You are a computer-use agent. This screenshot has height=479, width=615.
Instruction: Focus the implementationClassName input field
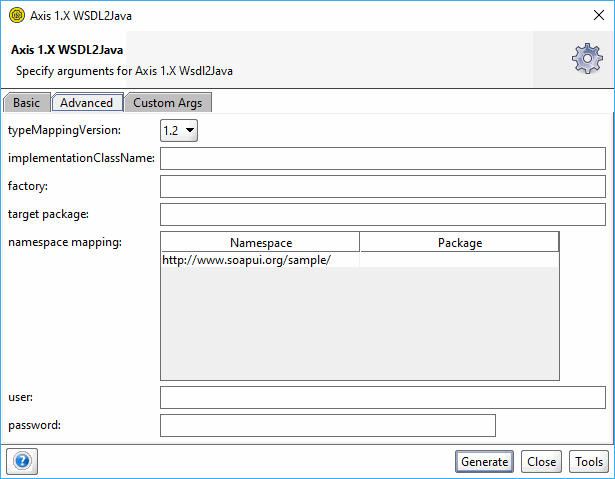(383, 158)
